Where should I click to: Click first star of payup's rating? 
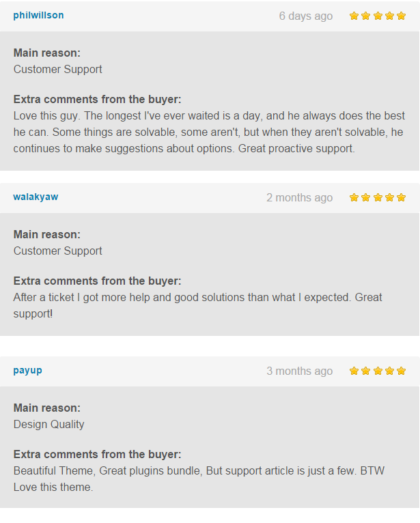(354, 371)
